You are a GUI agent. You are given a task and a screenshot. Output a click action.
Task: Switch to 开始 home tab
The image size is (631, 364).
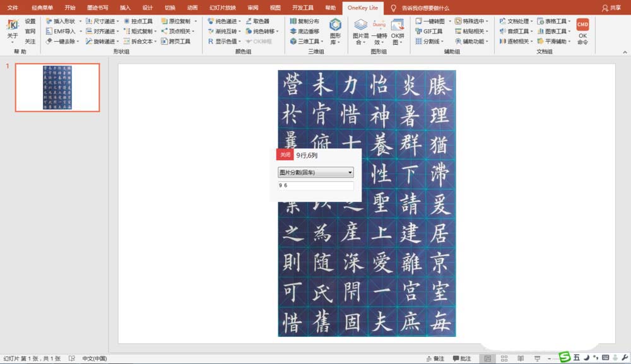click(70, 8)
